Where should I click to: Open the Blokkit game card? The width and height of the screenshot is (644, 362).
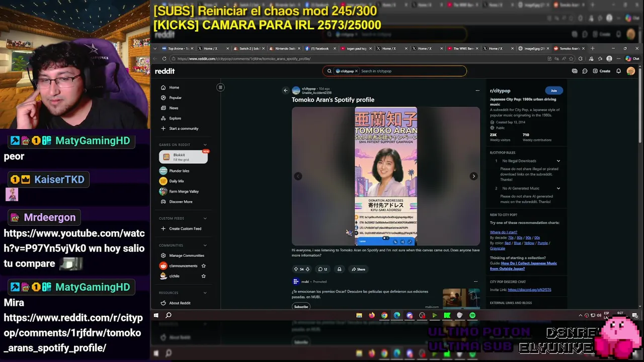(x=183, y=157)
